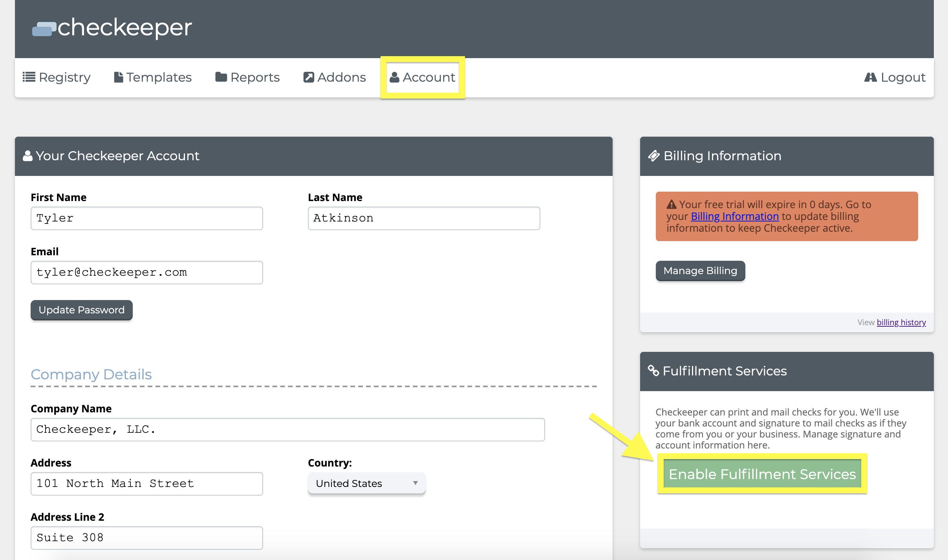Open the Addons page

tap(335, 77)
